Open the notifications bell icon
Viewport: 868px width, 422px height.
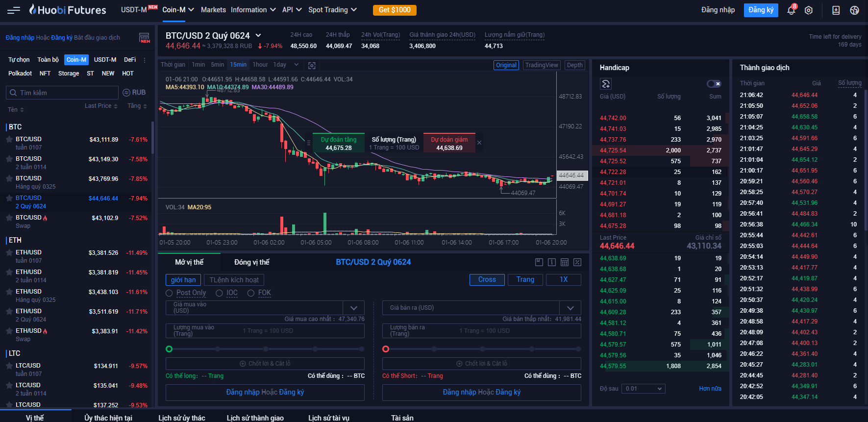[791, 10]
